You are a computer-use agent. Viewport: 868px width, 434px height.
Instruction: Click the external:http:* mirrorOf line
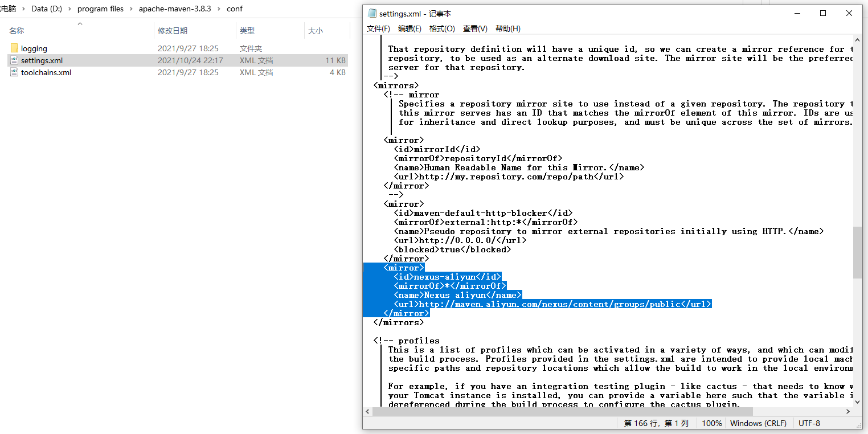[486, 222]
